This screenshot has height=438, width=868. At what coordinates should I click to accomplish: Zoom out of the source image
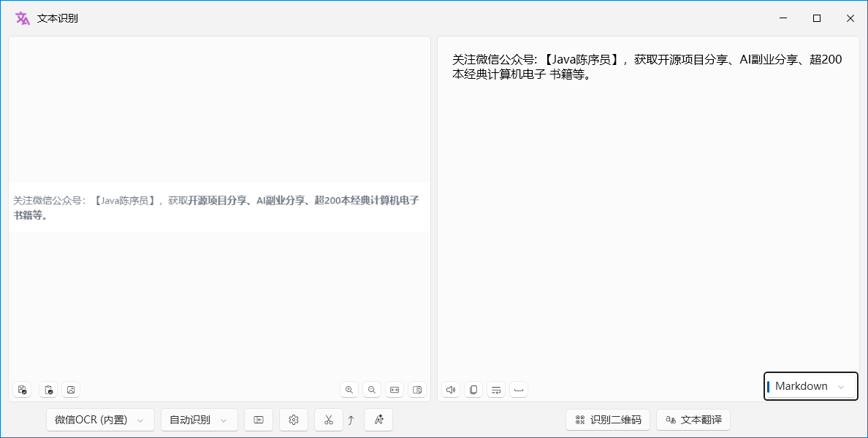(372, 390)
